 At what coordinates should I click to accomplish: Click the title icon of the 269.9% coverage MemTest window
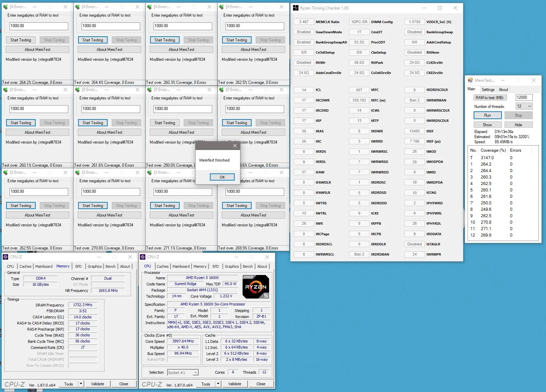[221, 172]
